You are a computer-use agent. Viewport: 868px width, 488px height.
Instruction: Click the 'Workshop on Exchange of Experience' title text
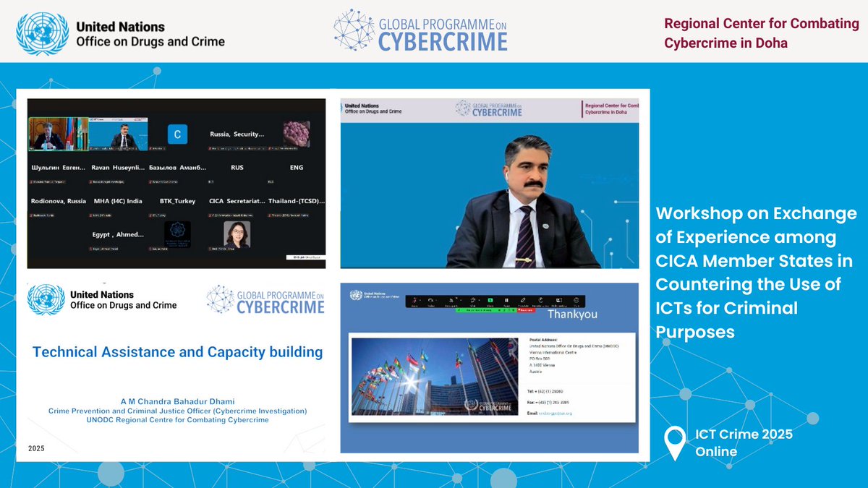point(755,274)
